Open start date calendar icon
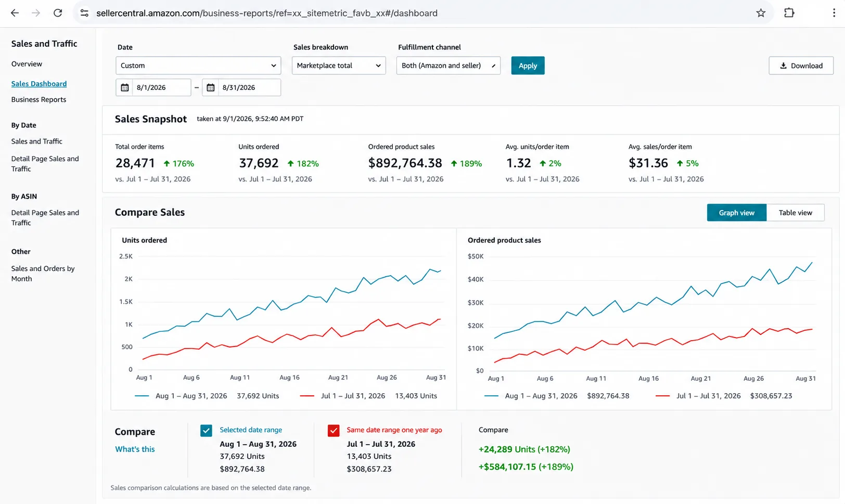This screenshot has height=504, width=845. tap(125, 87)
